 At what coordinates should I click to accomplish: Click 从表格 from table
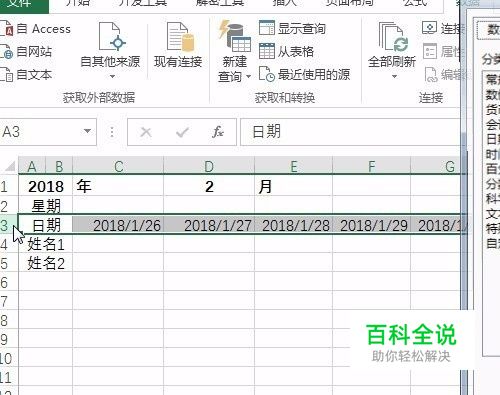(x=287, y=51)
